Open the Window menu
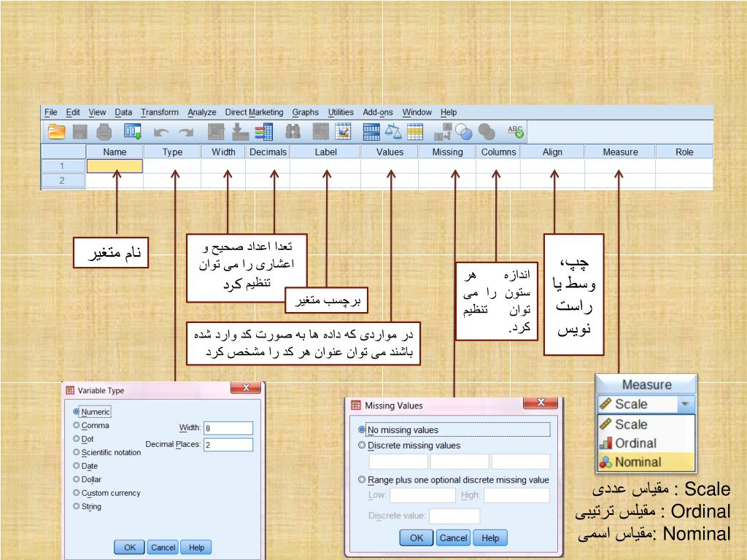 (417, 112)
